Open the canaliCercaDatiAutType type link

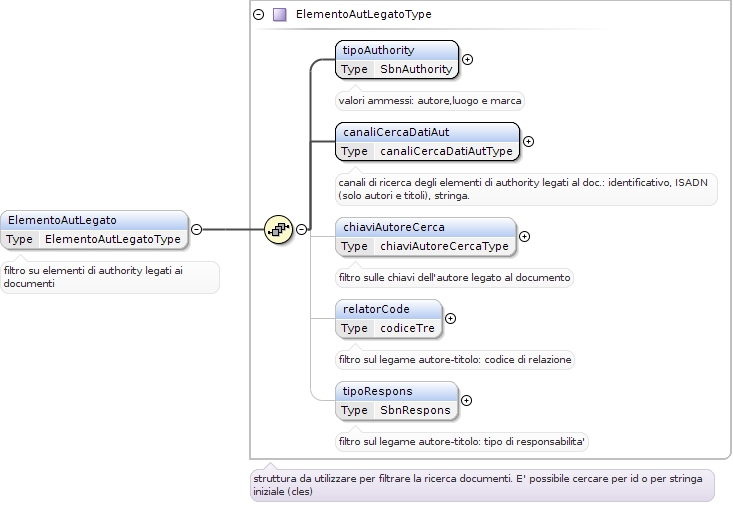446,151
